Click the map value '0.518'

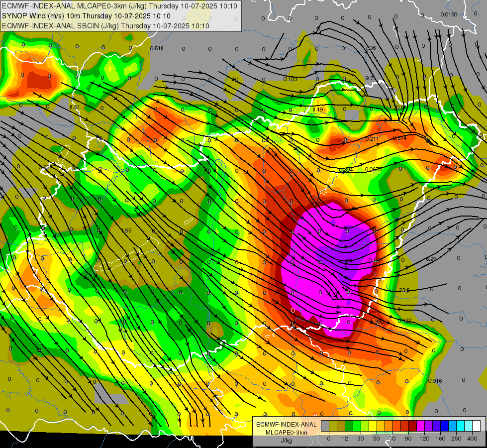point(157,48)
